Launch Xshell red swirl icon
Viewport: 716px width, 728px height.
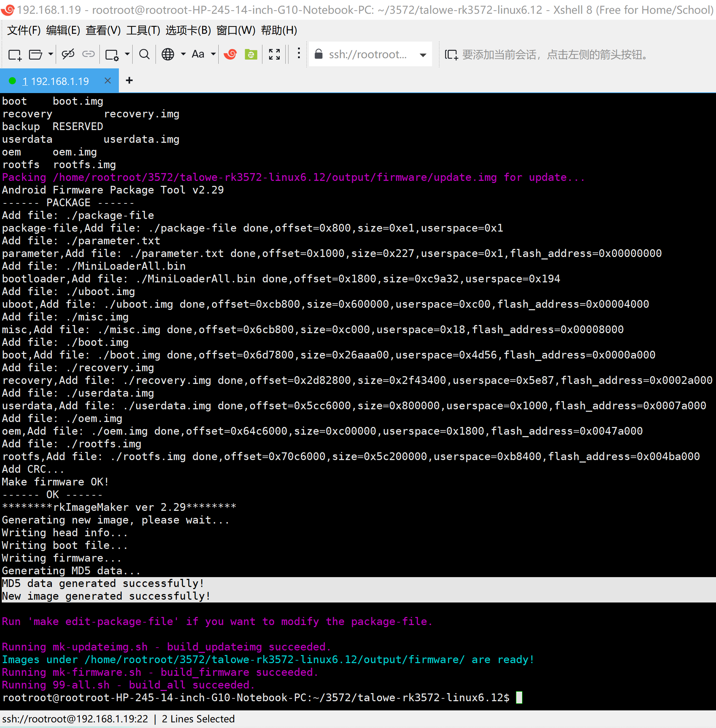(230, 55)
